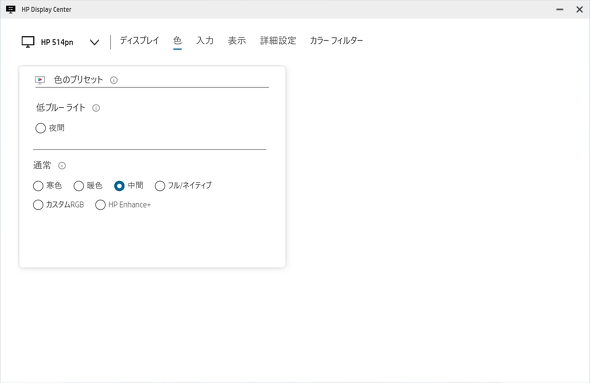Select フル/ネイティブ preset option
This screenshot has height=383, width=590.
point(160,186)
